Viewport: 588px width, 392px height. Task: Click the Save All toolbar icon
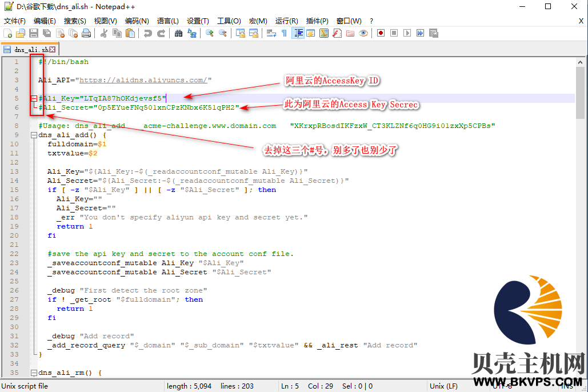(x=47, y=33)
